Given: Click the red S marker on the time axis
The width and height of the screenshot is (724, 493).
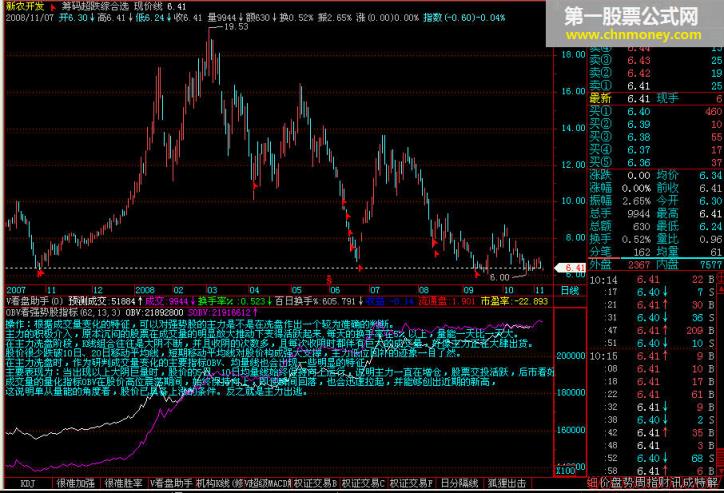Looking at the screenshot, I should pyautogui.click(x=329, y=280).
